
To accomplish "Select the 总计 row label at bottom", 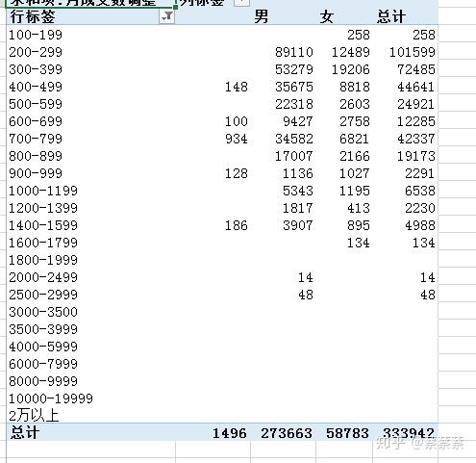I will tap(25, 432).
